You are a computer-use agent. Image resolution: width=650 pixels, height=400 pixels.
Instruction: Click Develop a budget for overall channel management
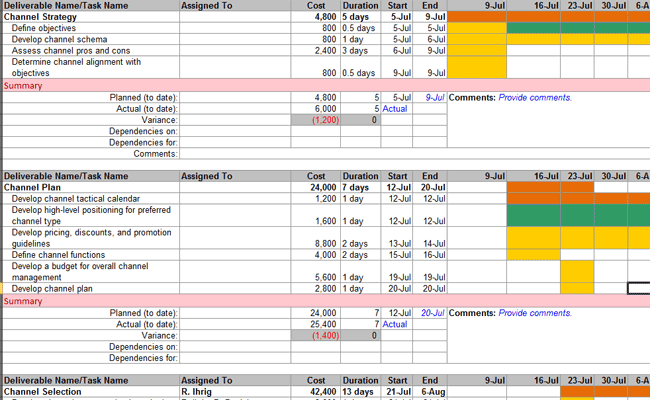tap(91, 272)
